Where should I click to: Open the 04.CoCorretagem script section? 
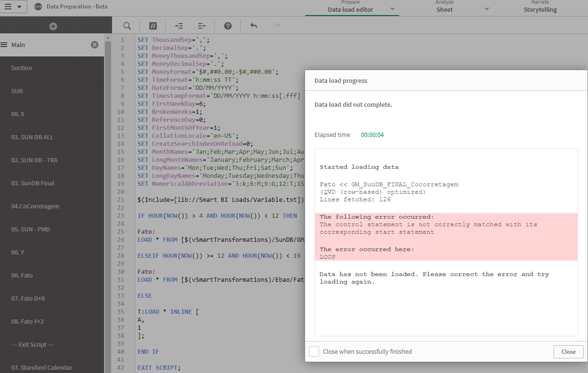click(35, 206)
